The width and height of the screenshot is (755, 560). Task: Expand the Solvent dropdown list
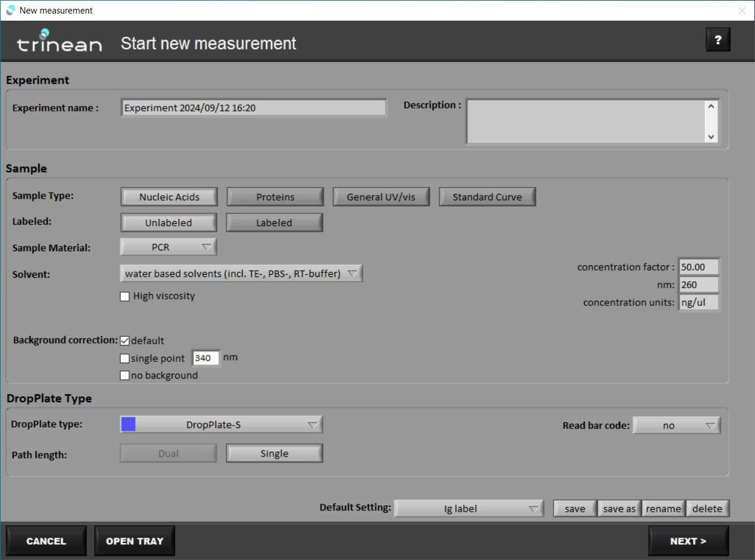[x=241, y=274]
